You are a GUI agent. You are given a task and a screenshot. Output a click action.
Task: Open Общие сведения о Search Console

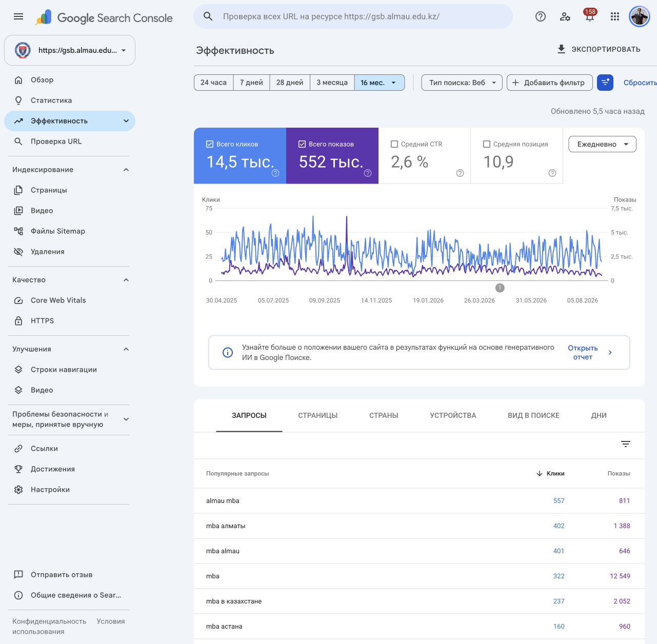coord(70,595)
